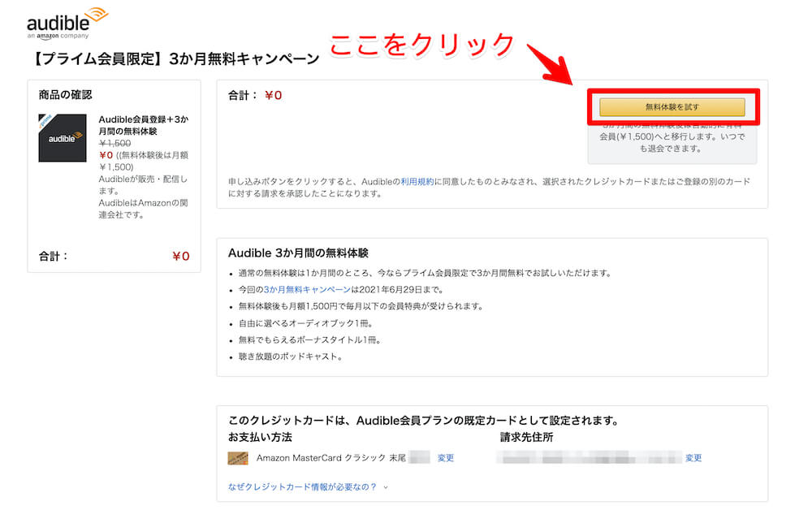Screen dimensions: 812x510
Task: Click heading Audible 3か月間の無料体験
Action: [x=298, y=253]
